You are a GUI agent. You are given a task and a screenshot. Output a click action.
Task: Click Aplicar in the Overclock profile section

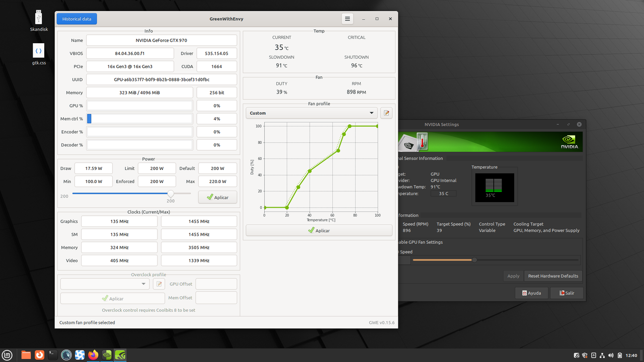(x=112, y=298)
